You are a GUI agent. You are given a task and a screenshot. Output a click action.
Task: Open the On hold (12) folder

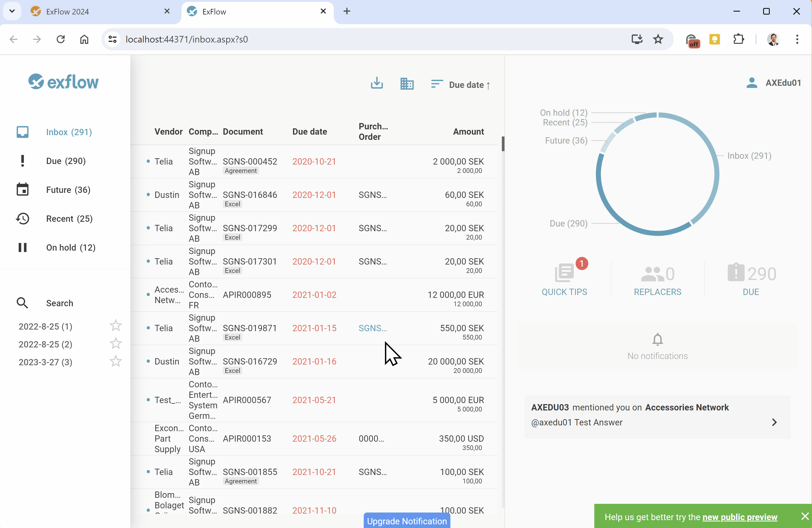click(x=71, y=247)
